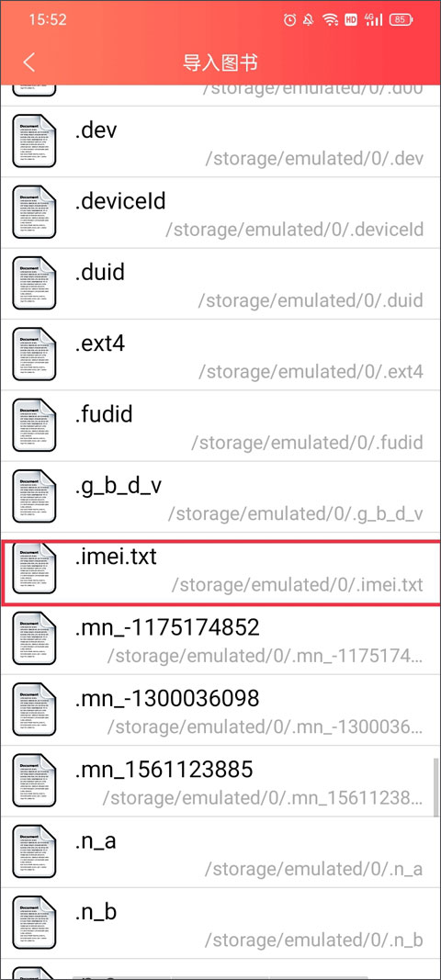
Task: Click the document icon beside .ext4
Action: click(34, 354)
